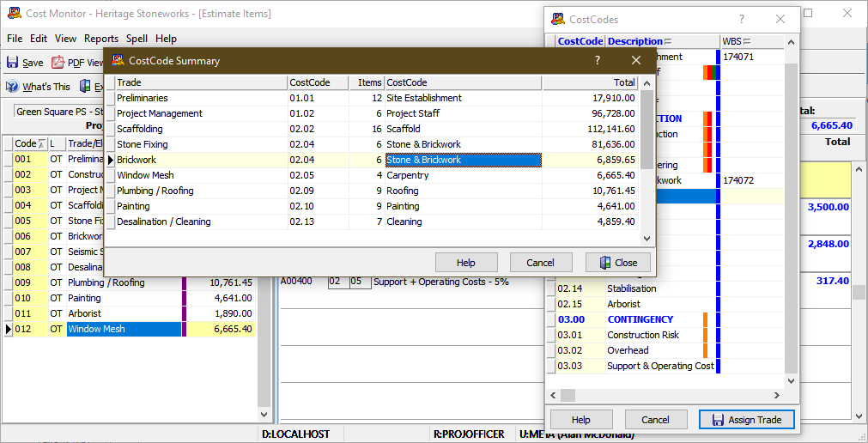
Task: Select Stone Fixing trade row
Action: click(x=372, y=144)
